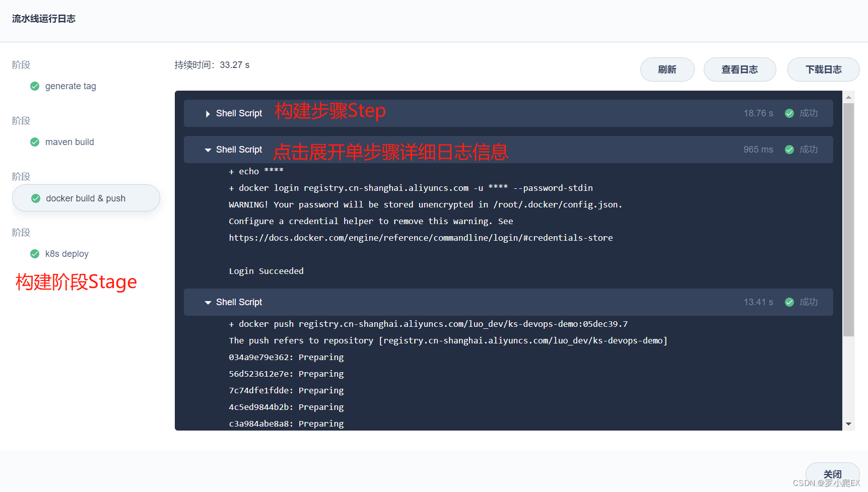The image size is (868, 492).
Task: Select the k8s deploy stage in sidebar
Action: click(x=66, y=254)
